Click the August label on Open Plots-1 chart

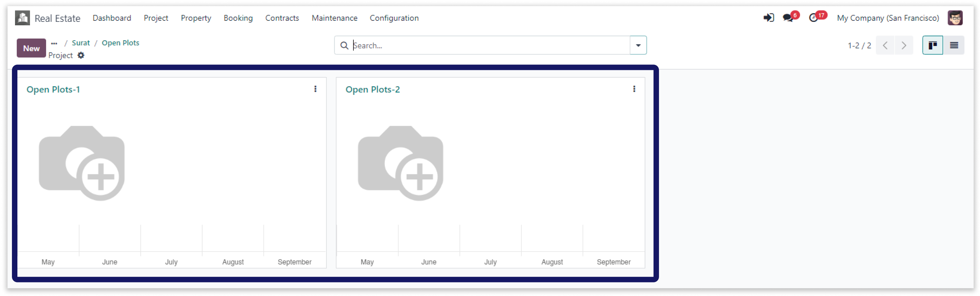(x=233, y=262)
